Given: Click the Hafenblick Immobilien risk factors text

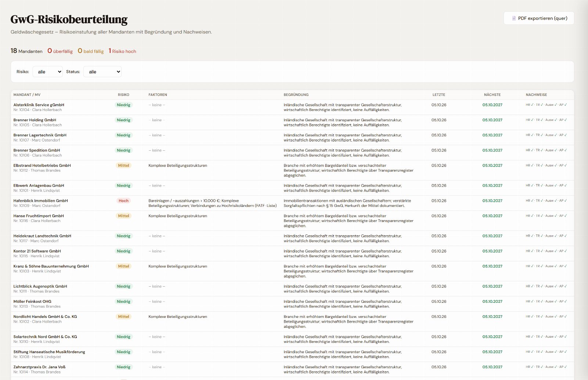Looking at the screenshot, I should click(x=212, y=203).
